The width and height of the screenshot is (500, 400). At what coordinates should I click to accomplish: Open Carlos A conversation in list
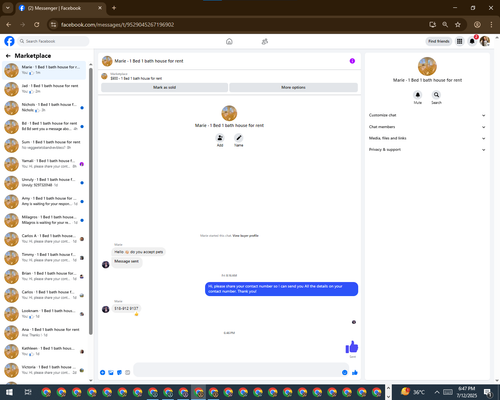click(x=44, y=239)
